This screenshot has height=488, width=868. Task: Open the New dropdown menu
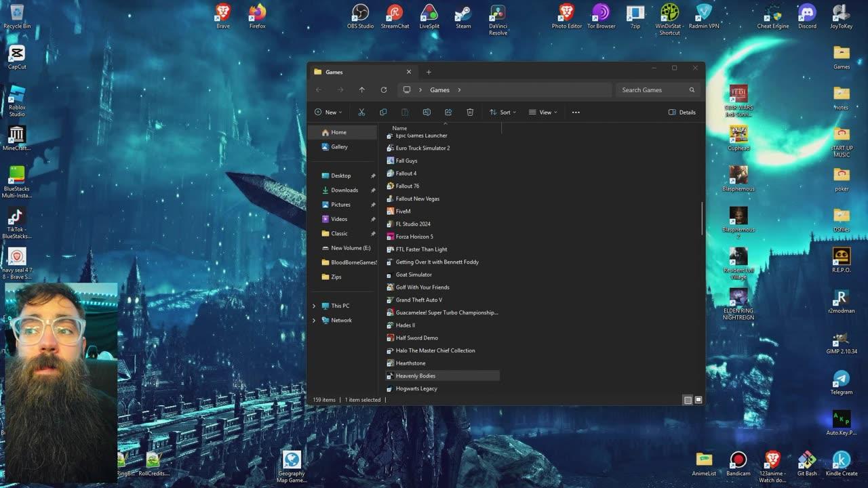[328, 113]
